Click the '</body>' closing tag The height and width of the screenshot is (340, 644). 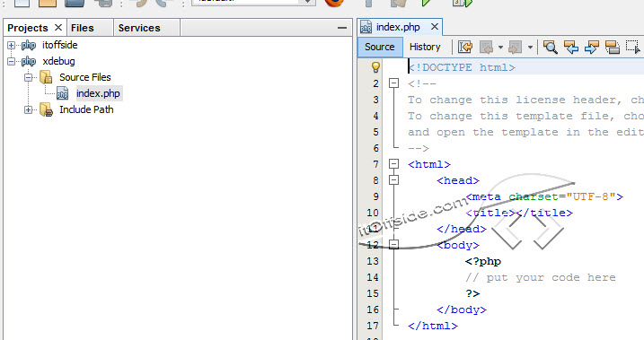point(462,309)
